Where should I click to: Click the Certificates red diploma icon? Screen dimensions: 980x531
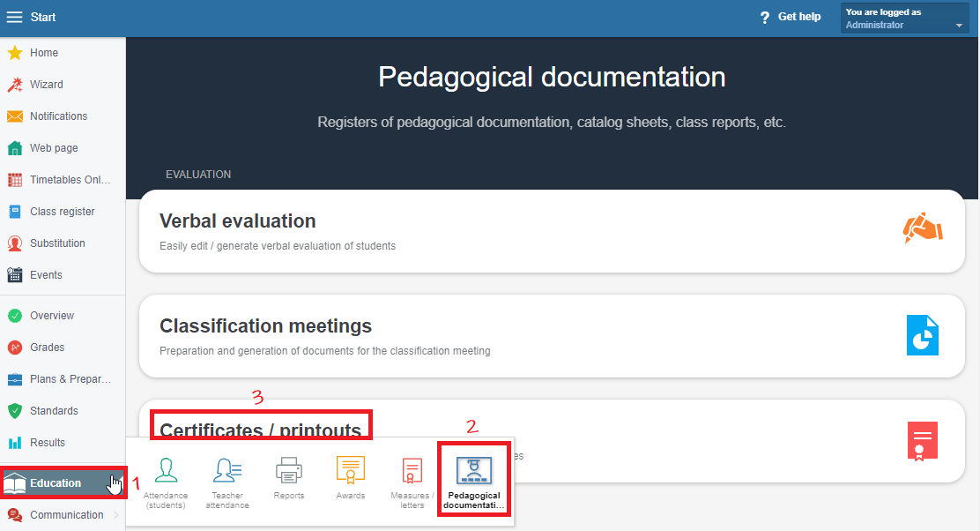point(923,441)
